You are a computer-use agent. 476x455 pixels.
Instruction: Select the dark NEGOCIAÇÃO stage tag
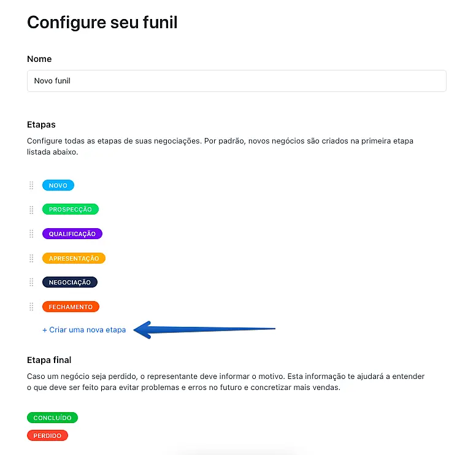point(70,282)
